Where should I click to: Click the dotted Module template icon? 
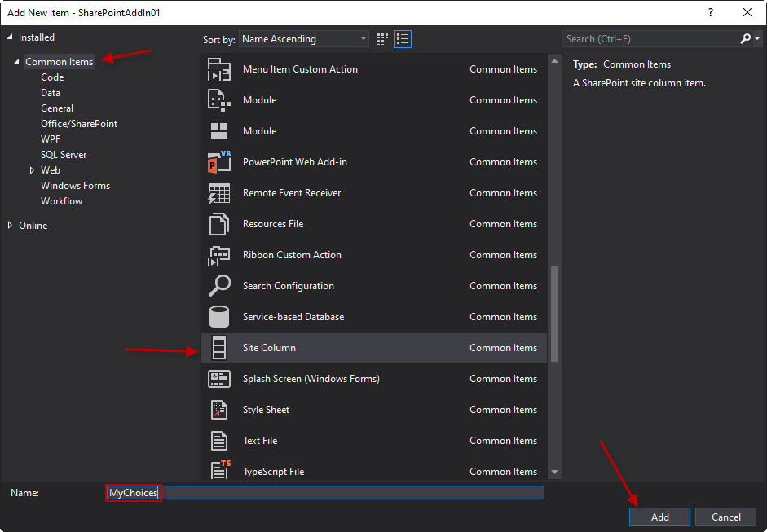[x=219, y=100]
